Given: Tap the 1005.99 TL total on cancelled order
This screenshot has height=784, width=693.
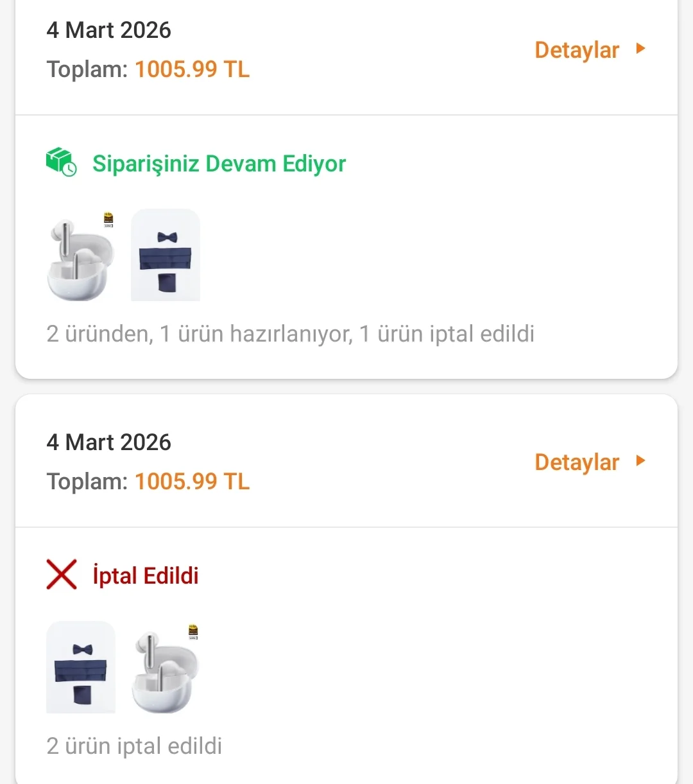Looking at the screenshot, I should (192, 482).
